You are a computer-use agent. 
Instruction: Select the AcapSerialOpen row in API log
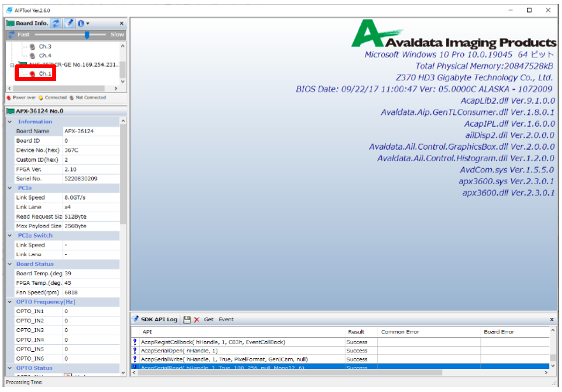tap(242, 351)
